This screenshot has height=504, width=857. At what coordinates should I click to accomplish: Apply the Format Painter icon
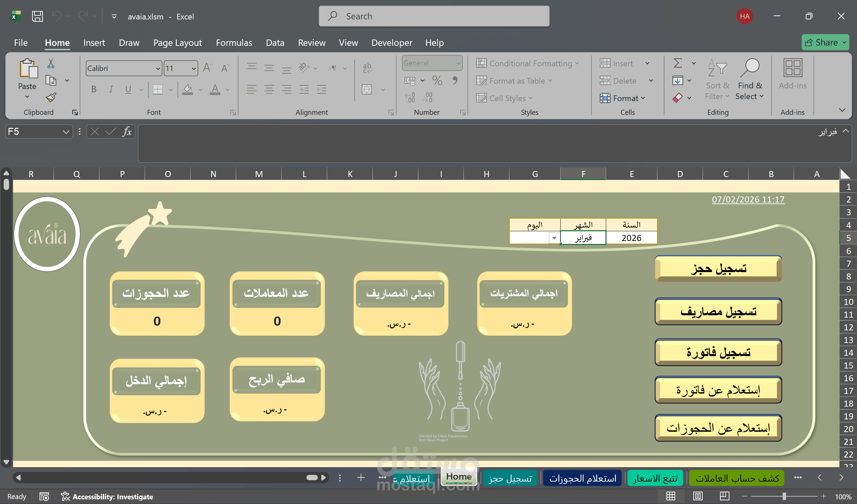click(50, 97)
